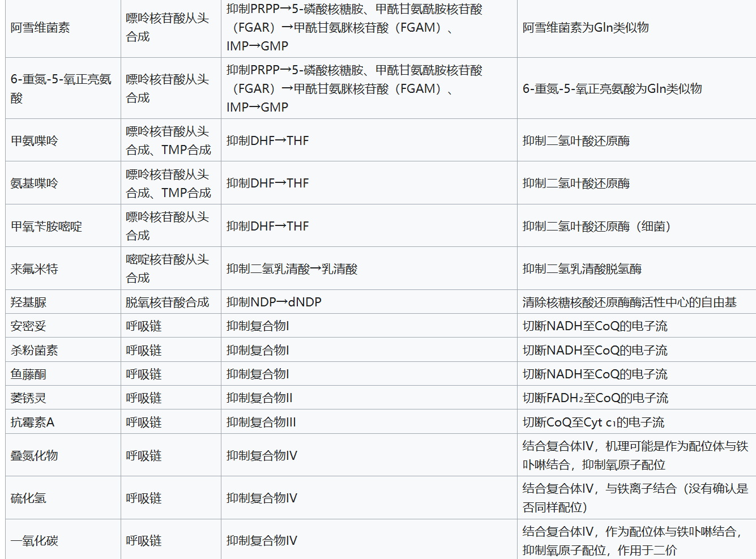
Task: Click the 甲氨喋呤 row name cell
Action: click(35, 140)
